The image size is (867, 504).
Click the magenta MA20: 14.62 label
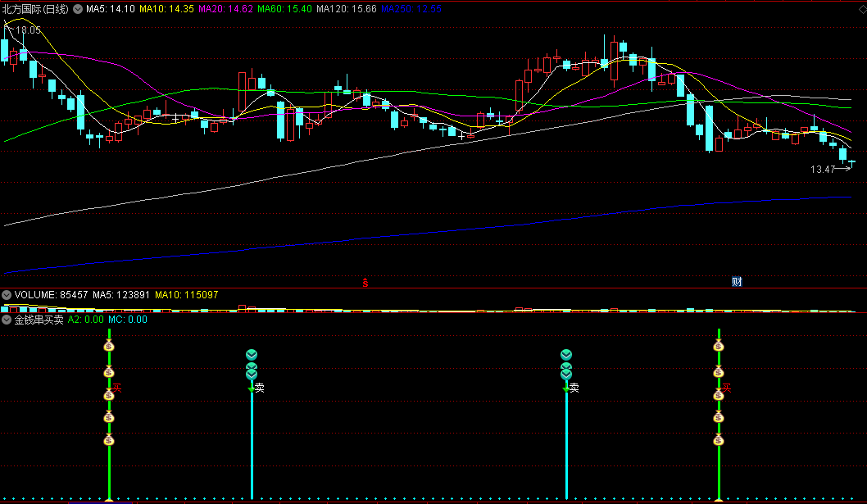point(225,9)
